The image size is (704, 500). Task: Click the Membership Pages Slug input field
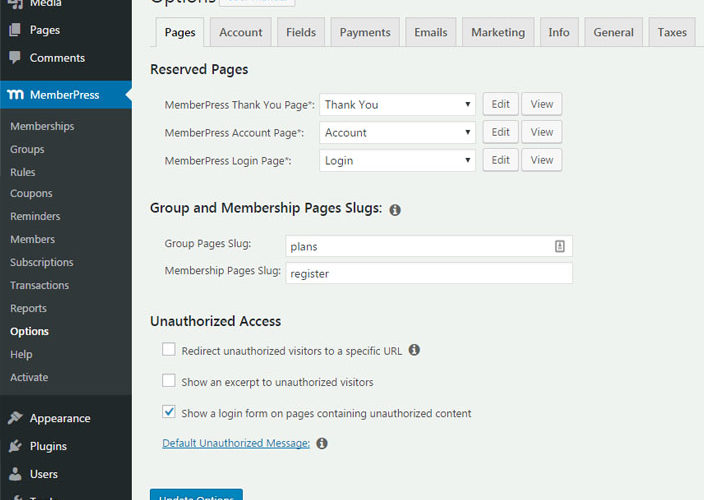(x=428, y=272)
